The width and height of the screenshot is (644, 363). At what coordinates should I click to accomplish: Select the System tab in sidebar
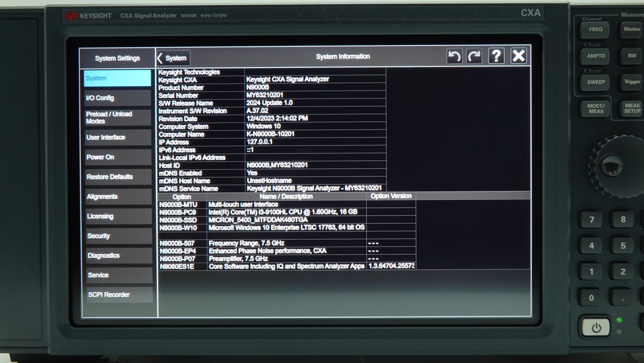(x=118, y=78)
